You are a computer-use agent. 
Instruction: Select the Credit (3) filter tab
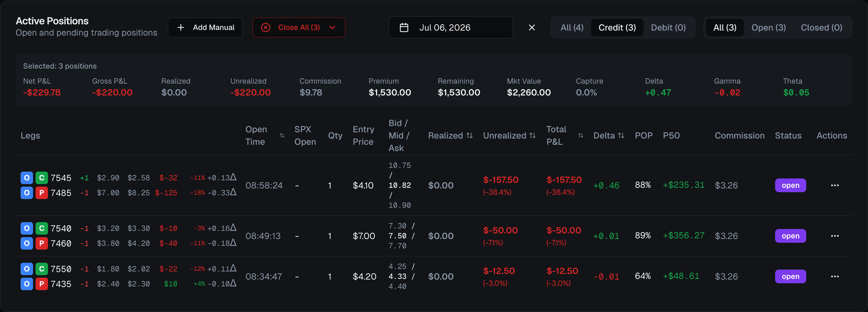617,27
